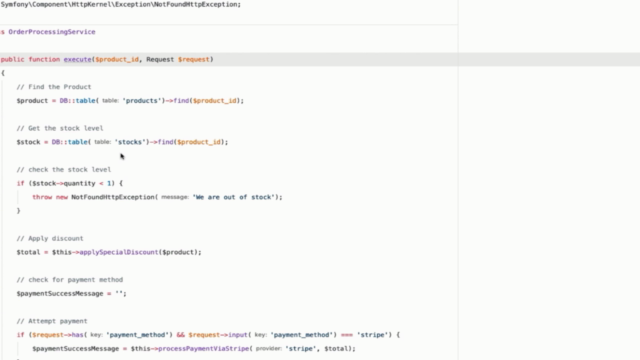The height and width of the screenshot is (360, 640).
Task: Click the '// Get the stock level' comment
Action: [x=60, y=128]
